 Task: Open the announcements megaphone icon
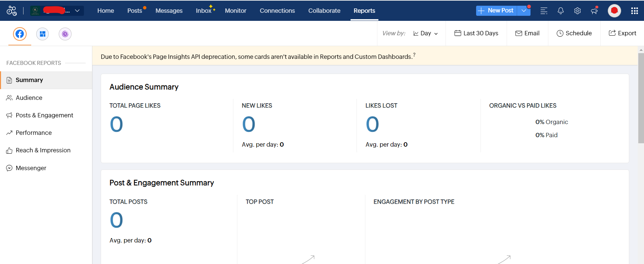pos(594,11)
